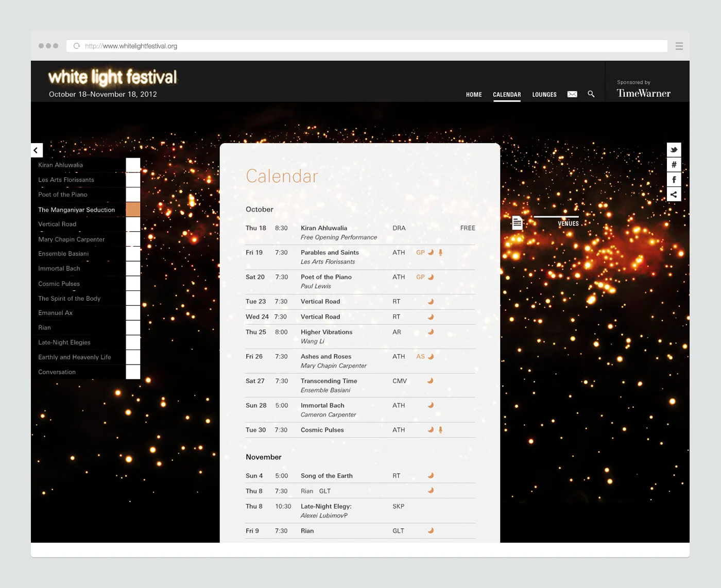The width and height of the screenshot is (721, 588).
Task: Toggle the checkbox for Immortal Bach
Action: point(133,268)
